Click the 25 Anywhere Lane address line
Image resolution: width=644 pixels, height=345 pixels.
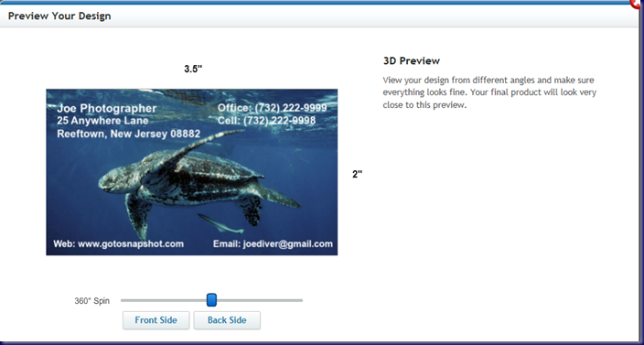pos(102,121)
